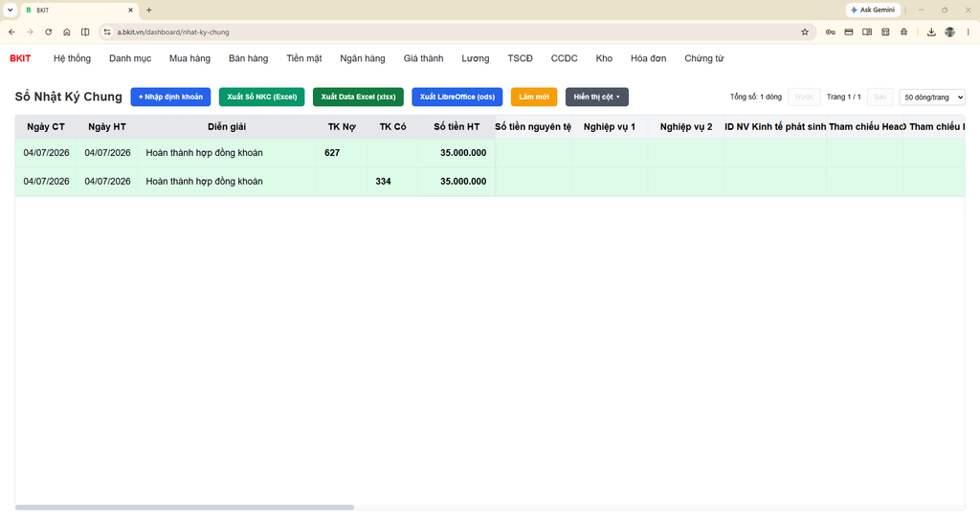Click the address bar URL

pyautogui.click(x=173, y=32)
